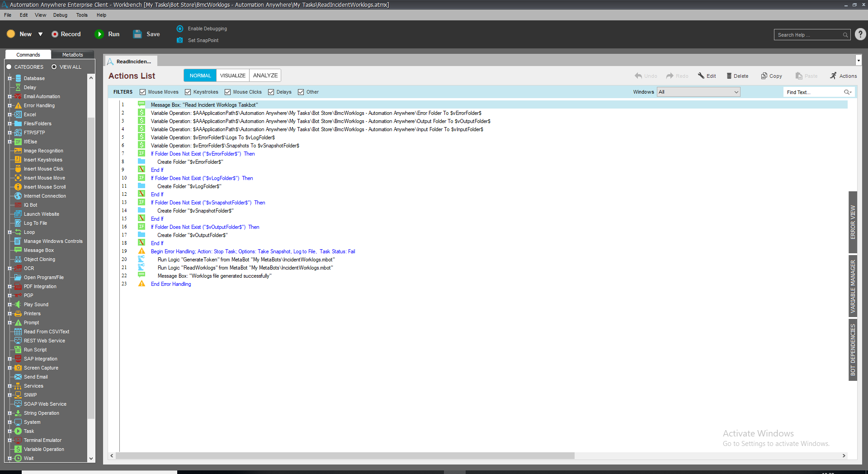
Task: Click the search magnifier in Find Text
Action: 847,92
